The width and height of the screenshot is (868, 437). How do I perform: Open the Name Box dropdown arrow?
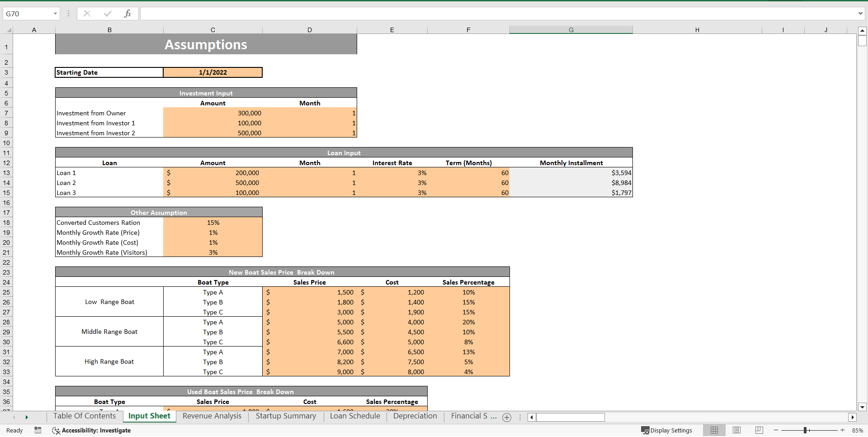(x=55, y=14)
